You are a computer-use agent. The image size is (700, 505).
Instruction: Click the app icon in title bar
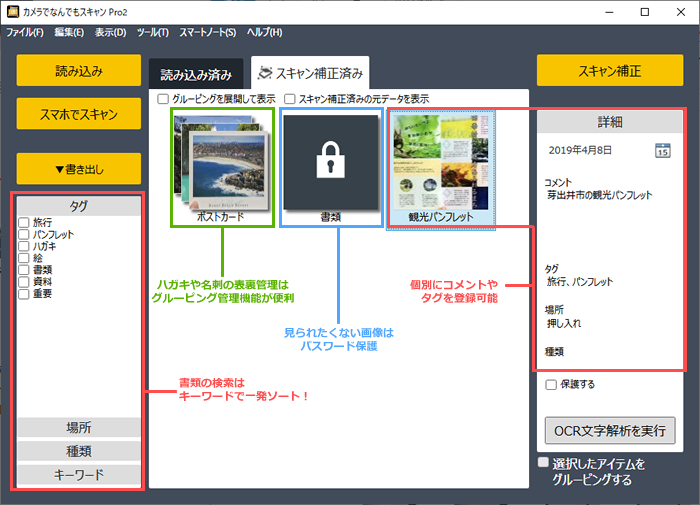[x=13, y=11]
